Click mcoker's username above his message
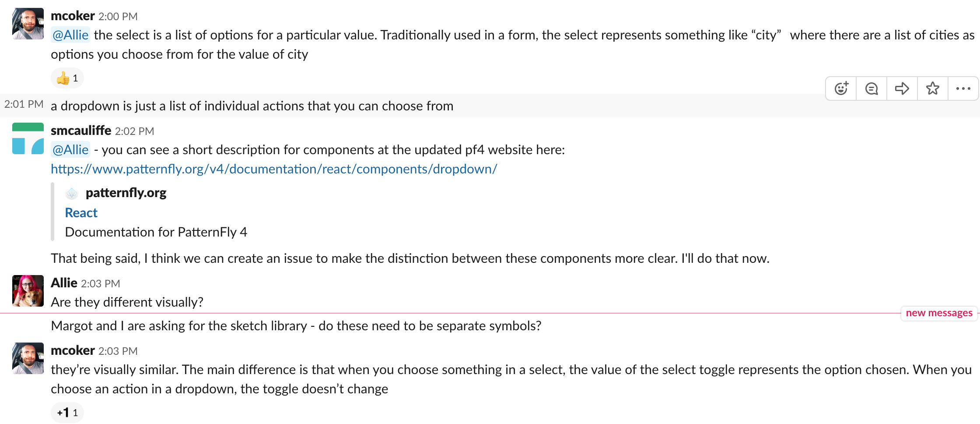 pyautogui.click(x=72, y=16)
